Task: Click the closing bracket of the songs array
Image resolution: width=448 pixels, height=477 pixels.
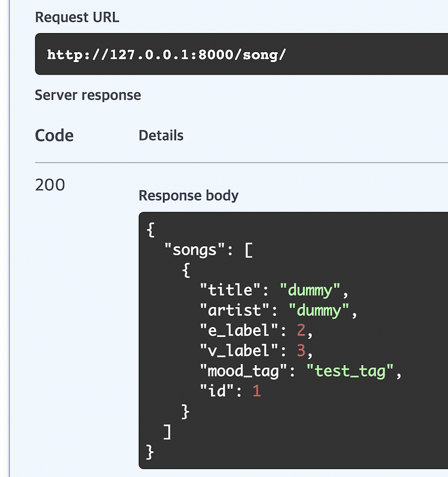Action: click(x=168, y=431)
